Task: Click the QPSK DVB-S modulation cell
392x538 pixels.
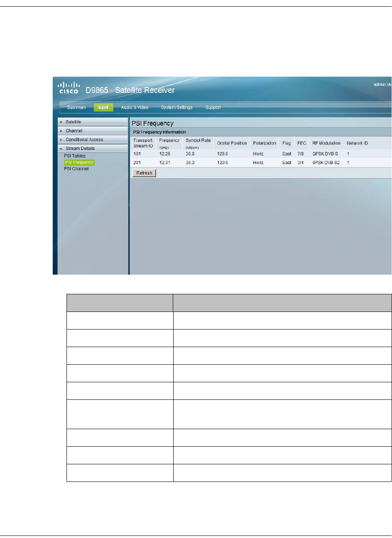Action: (x=325, y=154)
